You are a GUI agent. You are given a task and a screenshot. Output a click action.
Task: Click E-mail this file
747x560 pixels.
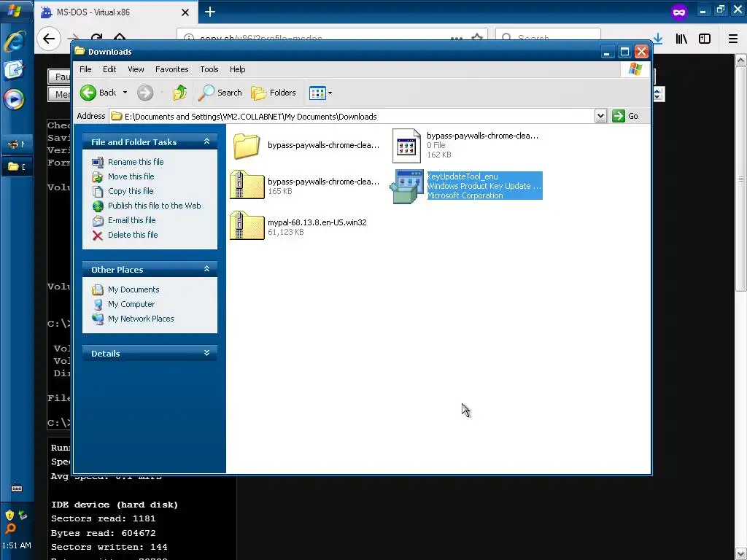tap(131, 220)
